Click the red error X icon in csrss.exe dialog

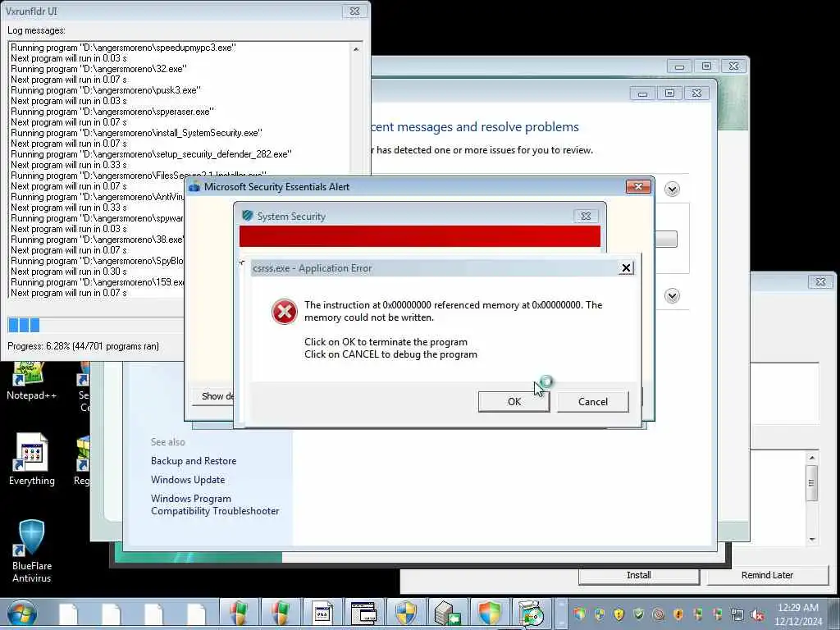[285, 312]
